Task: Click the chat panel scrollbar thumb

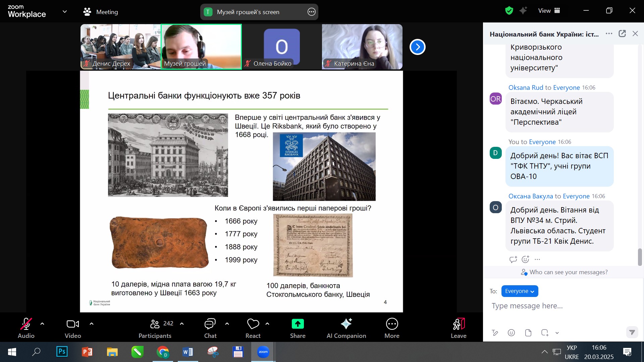Action: click(x=640, y=257)
